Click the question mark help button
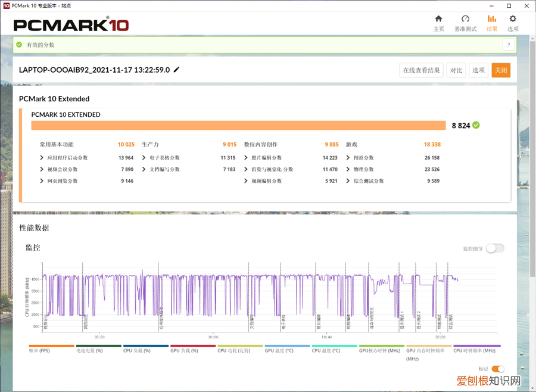Screen dimensions: 536x392 click(508, 45)
